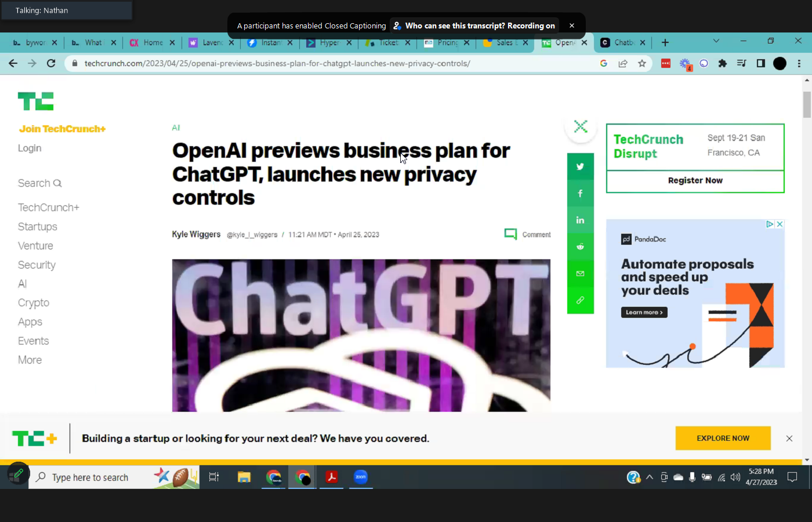This screenshot has height=522, width=812.
Task: Open the Startups section
Action: (37, 227)
